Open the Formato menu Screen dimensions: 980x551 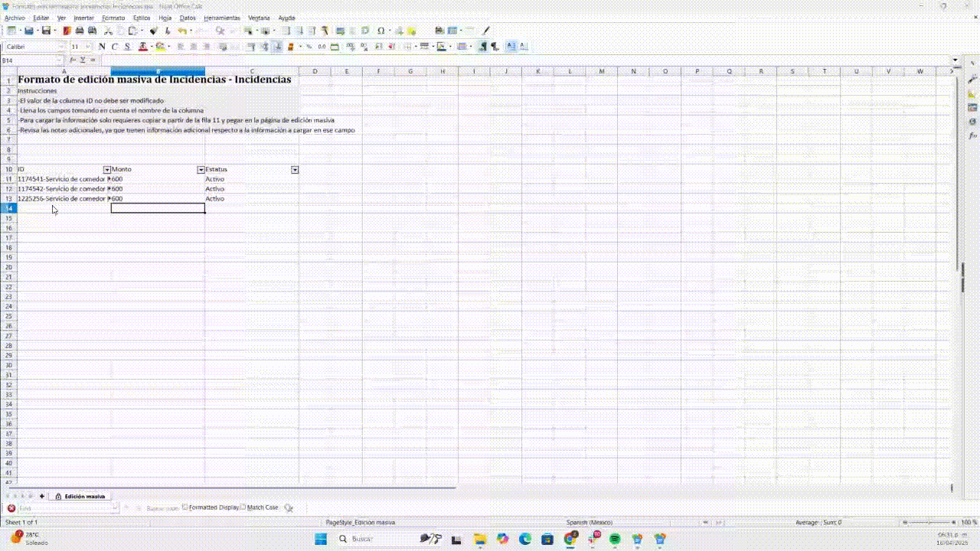pyautogui.click(x=113, y=18)
